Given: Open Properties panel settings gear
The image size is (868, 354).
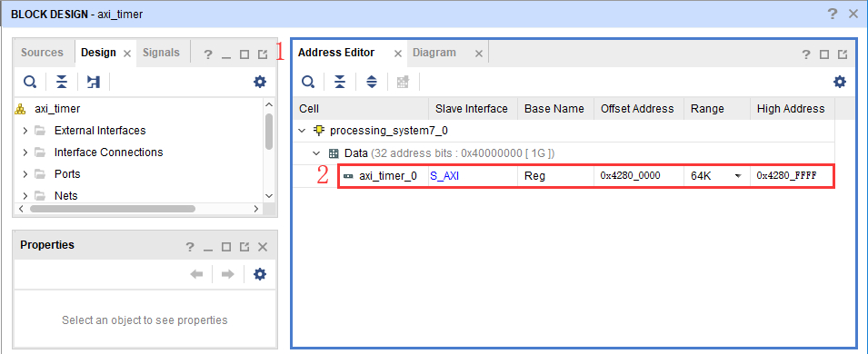Looking at the screenshot, I should coord(260,274).
